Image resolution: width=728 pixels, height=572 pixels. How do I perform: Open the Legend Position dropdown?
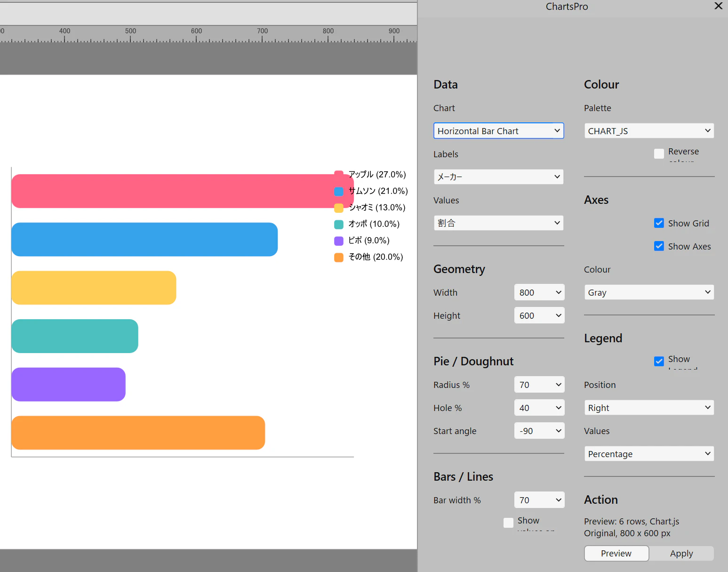(649, 408)
